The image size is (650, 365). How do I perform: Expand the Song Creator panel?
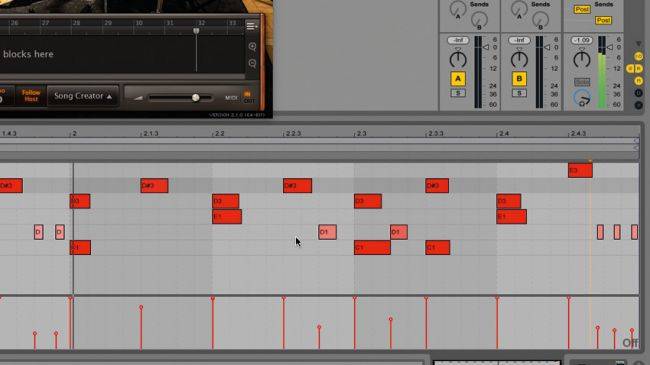(83, 96)
